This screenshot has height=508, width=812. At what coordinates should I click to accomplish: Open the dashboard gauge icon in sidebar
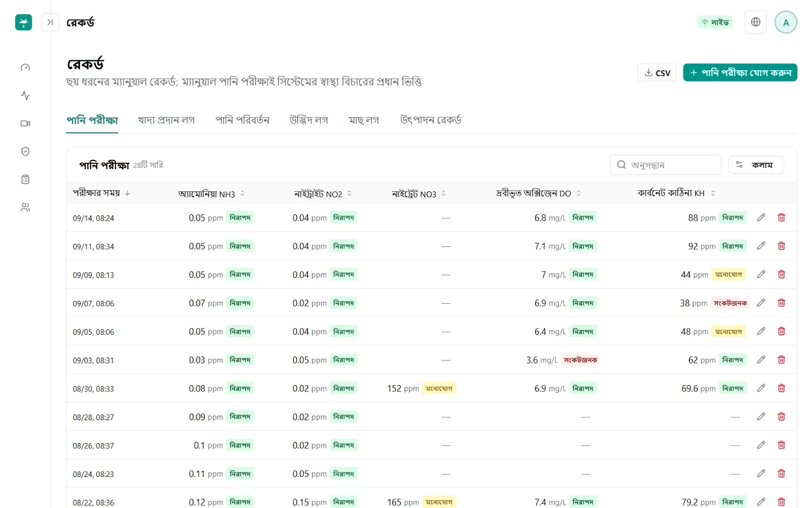(25, 67)
